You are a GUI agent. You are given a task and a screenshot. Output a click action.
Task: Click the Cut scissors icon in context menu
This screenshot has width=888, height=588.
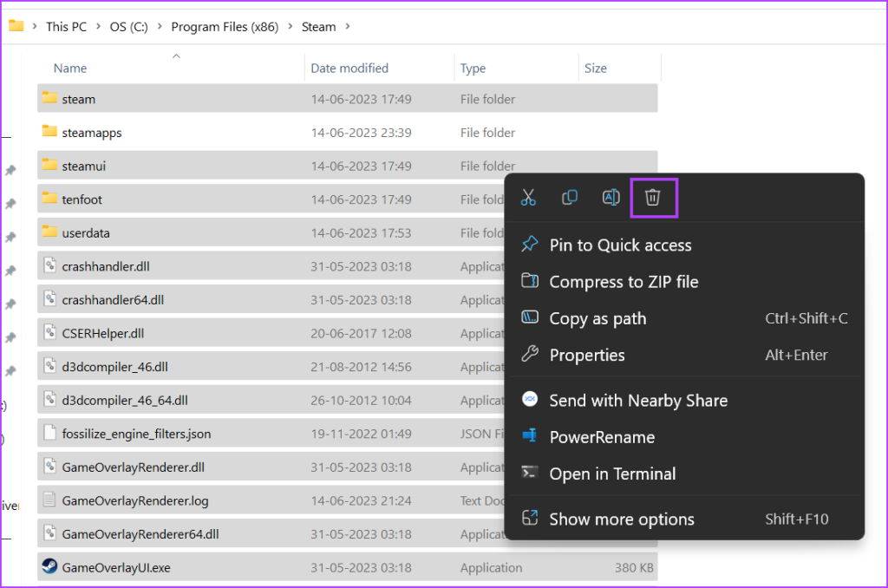(x=528, y=198)
